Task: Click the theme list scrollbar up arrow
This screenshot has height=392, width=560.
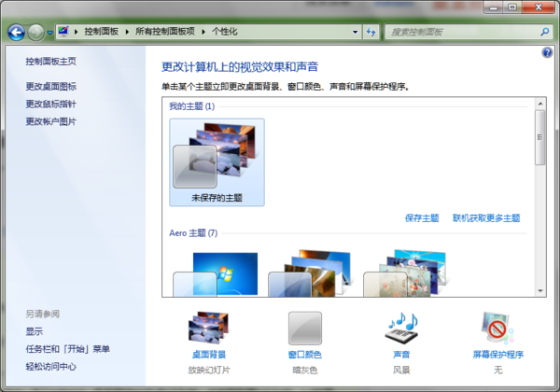Action: click(540, 104)
